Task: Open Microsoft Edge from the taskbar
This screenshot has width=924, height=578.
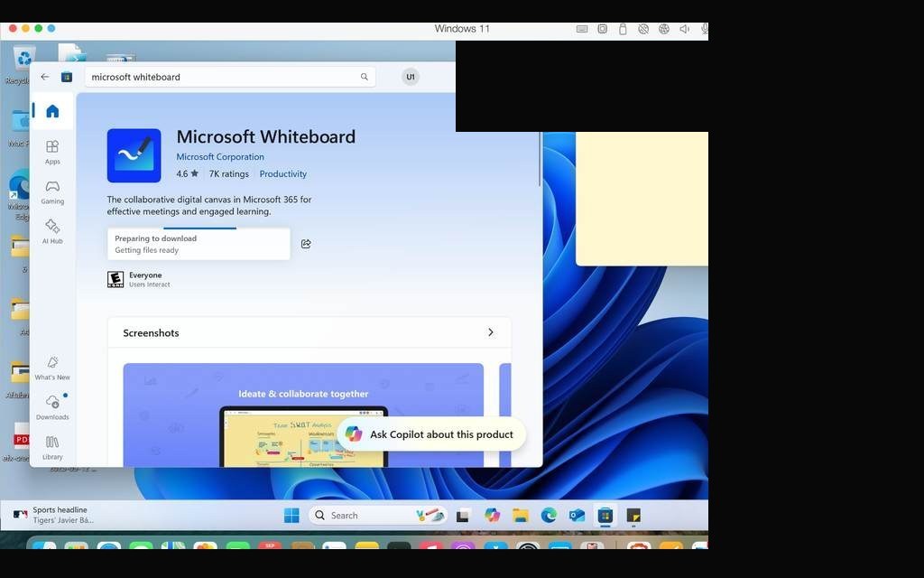Action: pyautogui.click(x=549, y=516)
